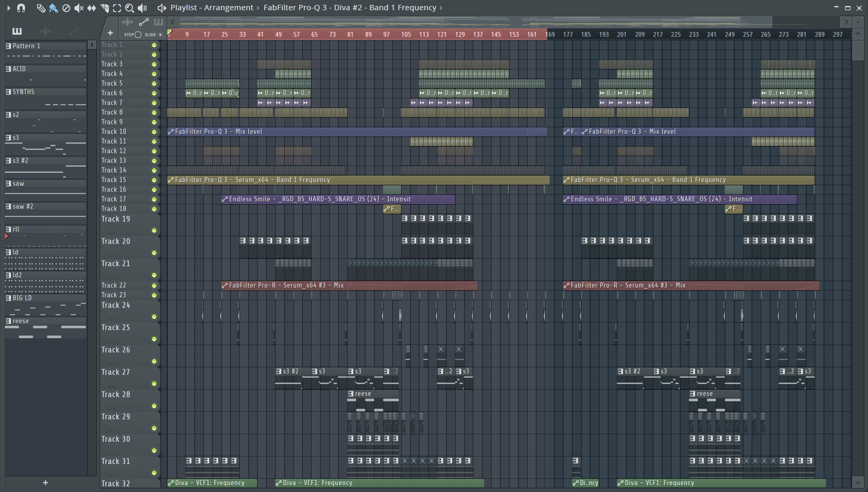Image resolution: width=868 pixels, height=492 pixels.
Task: Select first FabFilter Pro-Q 3 Mix level clip
Action: tap(357, 132)
